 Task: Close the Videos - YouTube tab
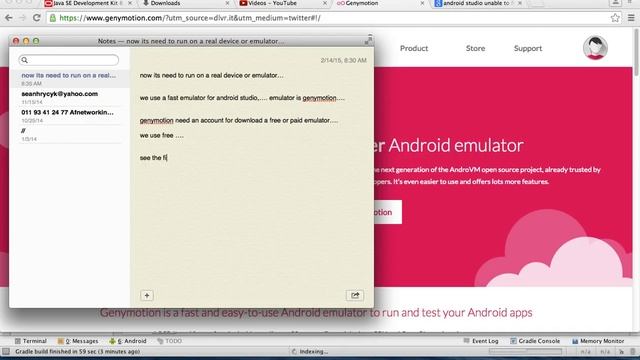[x=324, y=3]
